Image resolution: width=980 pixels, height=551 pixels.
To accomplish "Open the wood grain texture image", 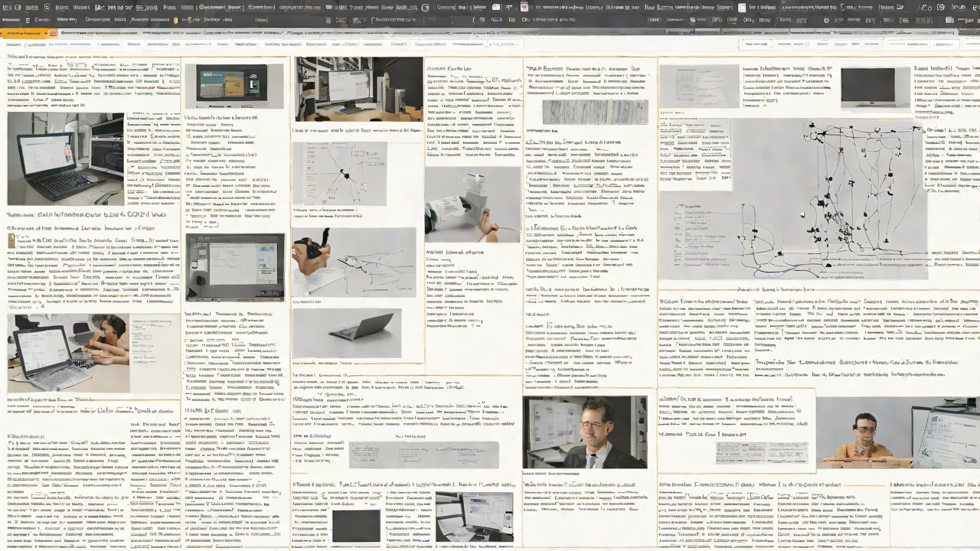I will point(595,112).
